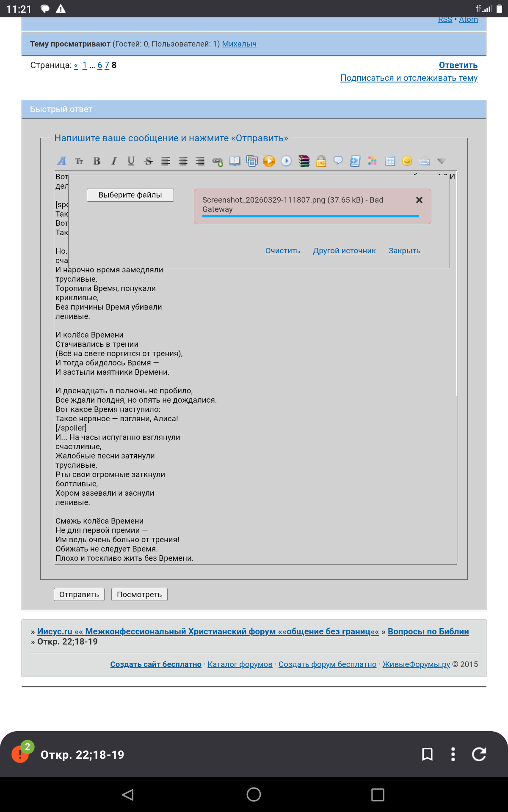Click the Ответить link

[458, 65]
